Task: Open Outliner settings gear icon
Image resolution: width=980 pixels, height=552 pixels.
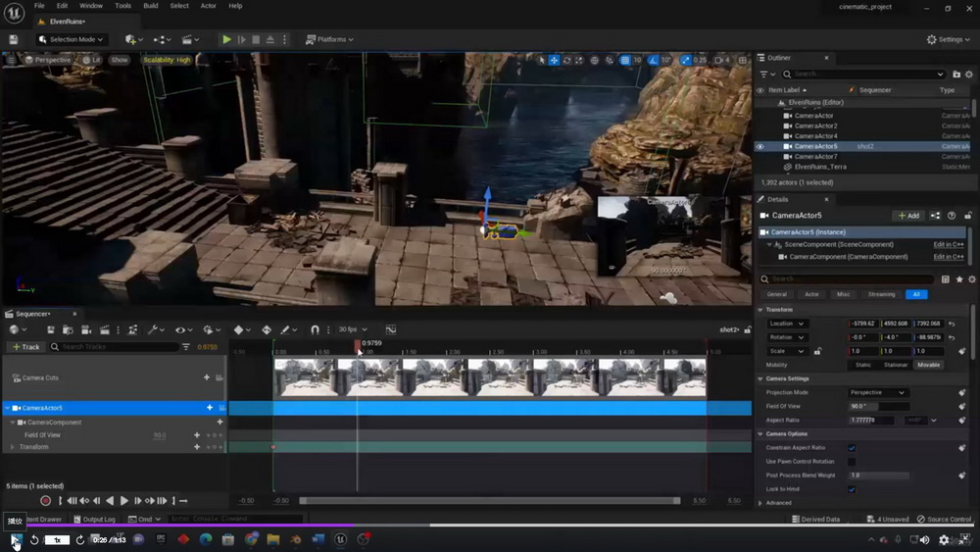Action: (x=969, y=74)
